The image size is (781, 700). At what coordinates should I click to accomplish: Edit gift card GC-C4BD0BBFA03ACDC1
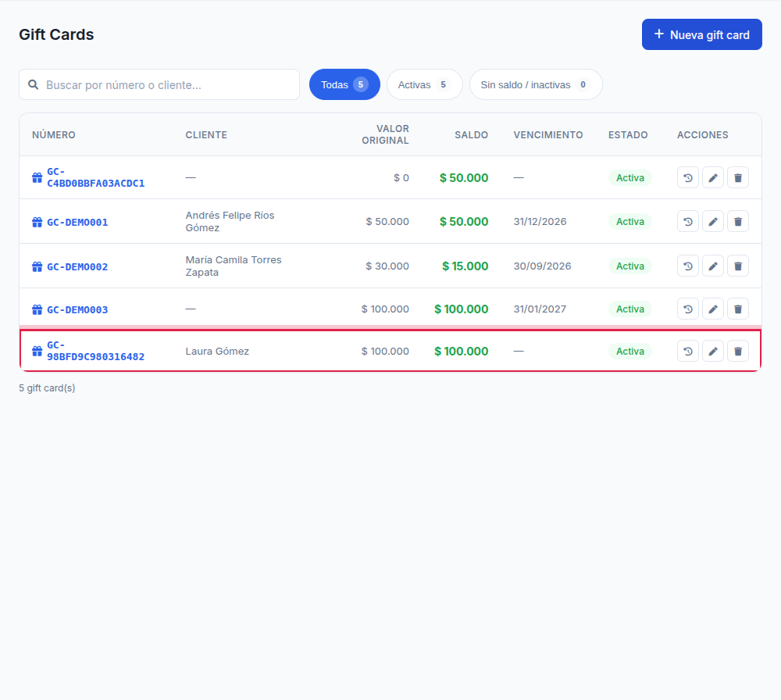[713, 178]
